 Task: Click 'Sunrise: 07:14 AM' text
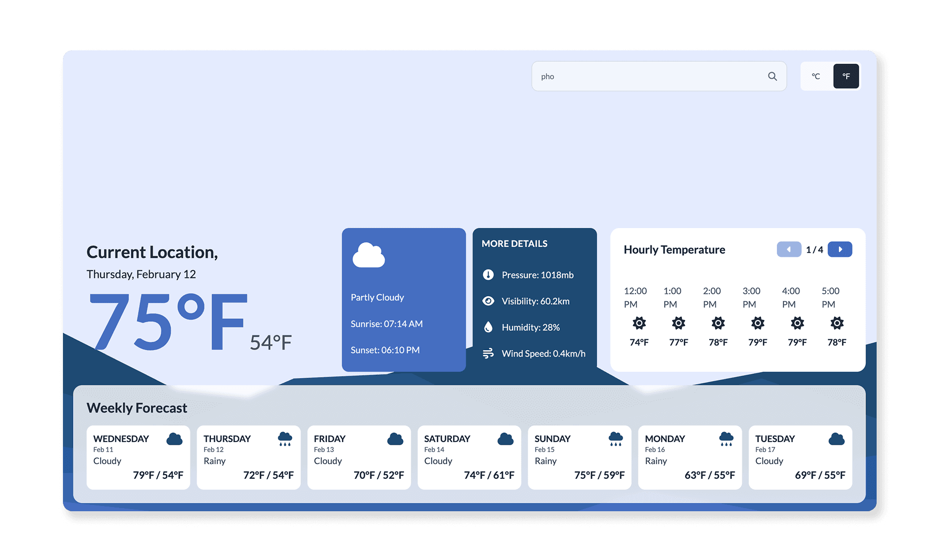click(x=387, y=324)
